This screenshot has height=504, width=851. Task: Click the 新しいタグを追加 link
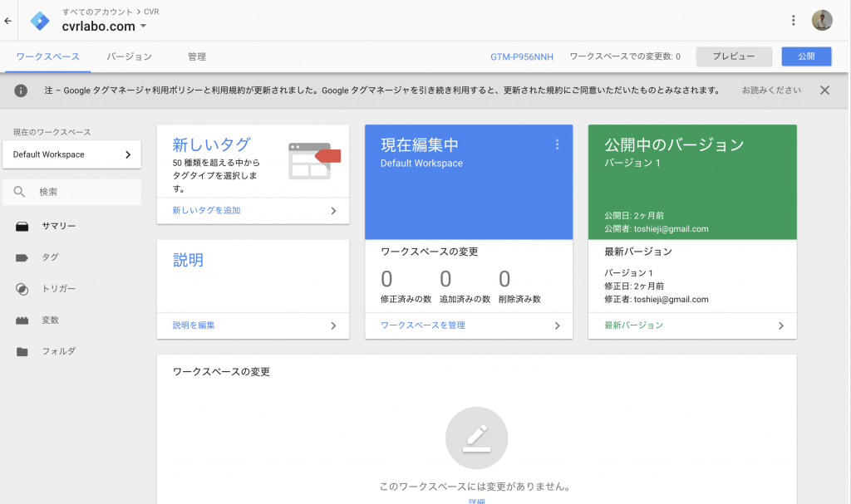(x=206, y=211)
